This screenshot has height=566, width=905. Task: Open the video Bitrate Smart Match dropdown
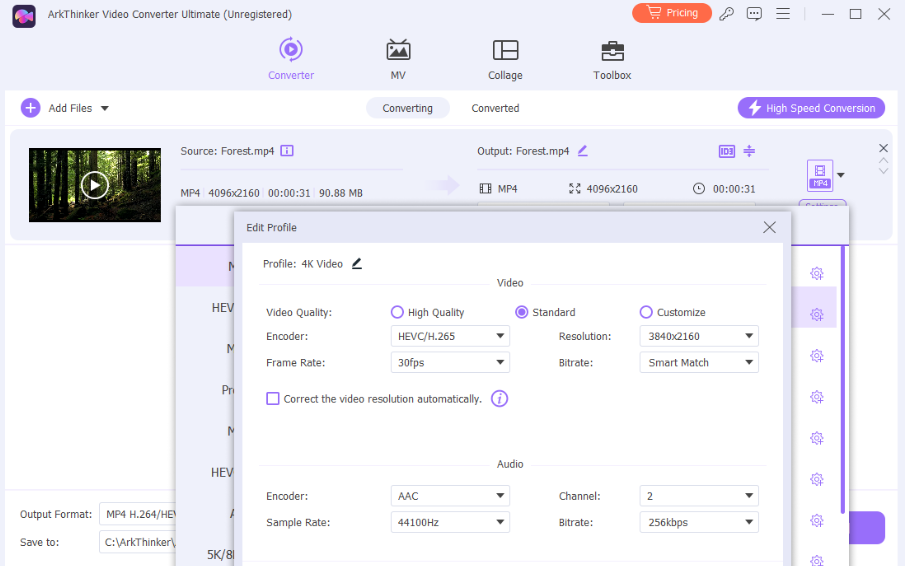click(699, 362)
